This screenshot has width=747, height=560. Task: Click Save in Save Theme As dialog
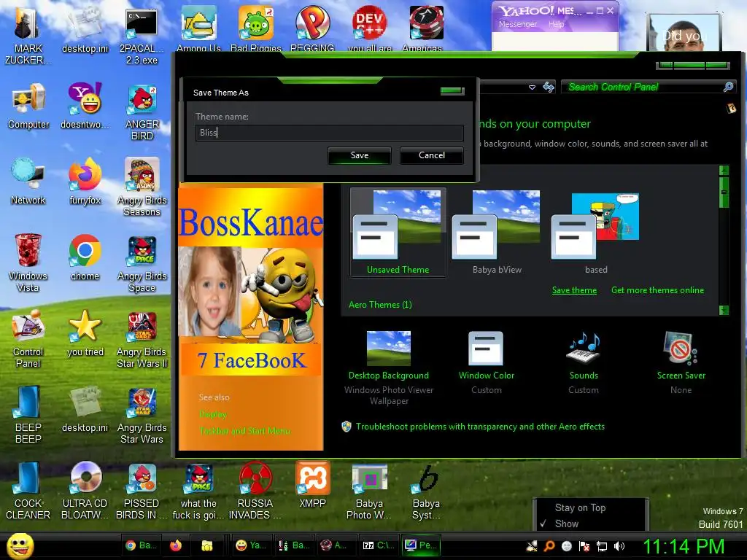(359, 156)
